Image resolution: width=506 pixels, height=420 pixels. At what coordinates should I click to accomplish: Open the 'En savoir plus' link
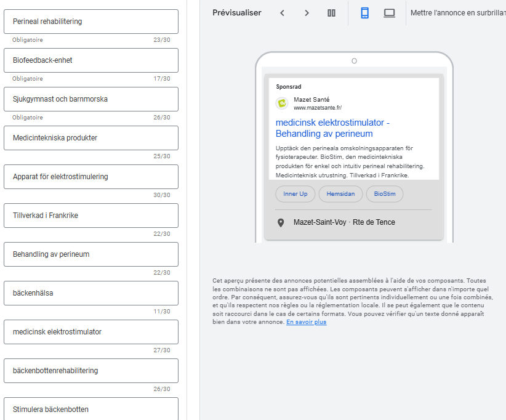coord(306,322)
